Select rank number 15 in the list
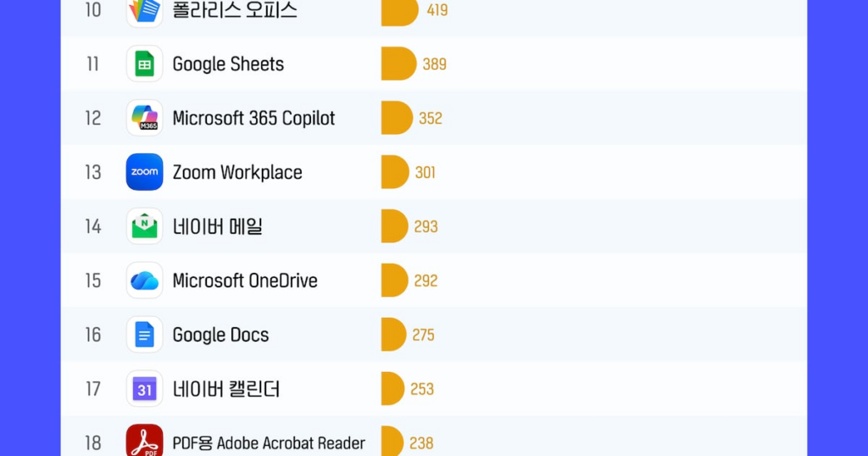This screenshot has height=456, width=868. [92, 281]
